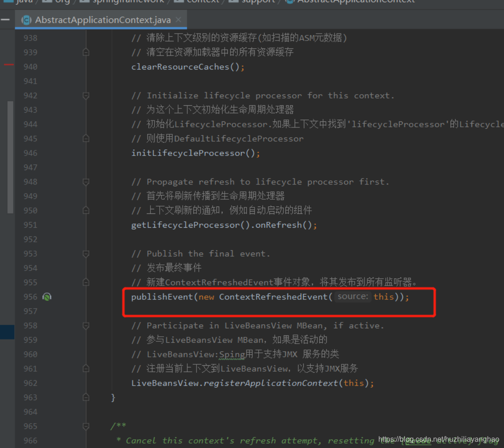504x448 pixels.
Task: Click the 'Participate in LiveBeansView MBean' comment
Action: pyautogui.click(x=257, y=326)
